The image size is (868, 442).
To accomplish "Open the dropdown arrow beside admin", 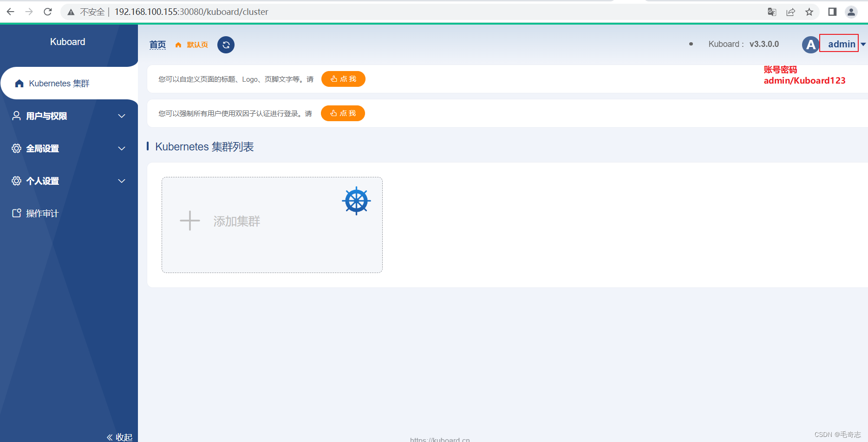I will click(863, 45).
